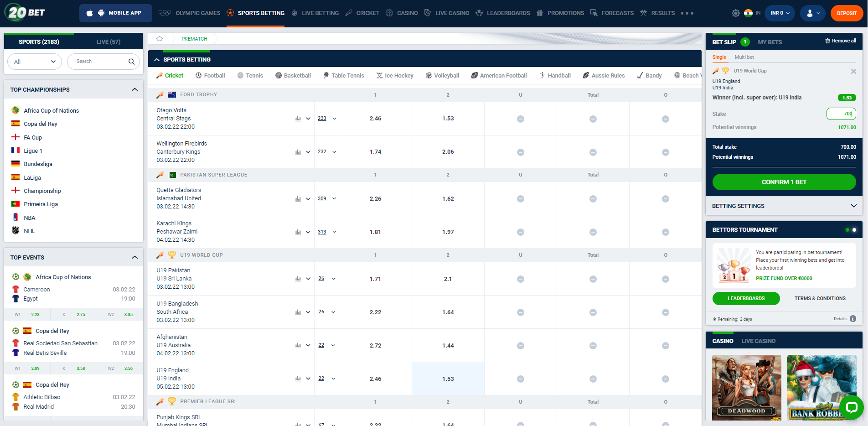Switch bet slip to Multi bet mode
This screenshot has width=868, height=426.
tap(744, 57)
